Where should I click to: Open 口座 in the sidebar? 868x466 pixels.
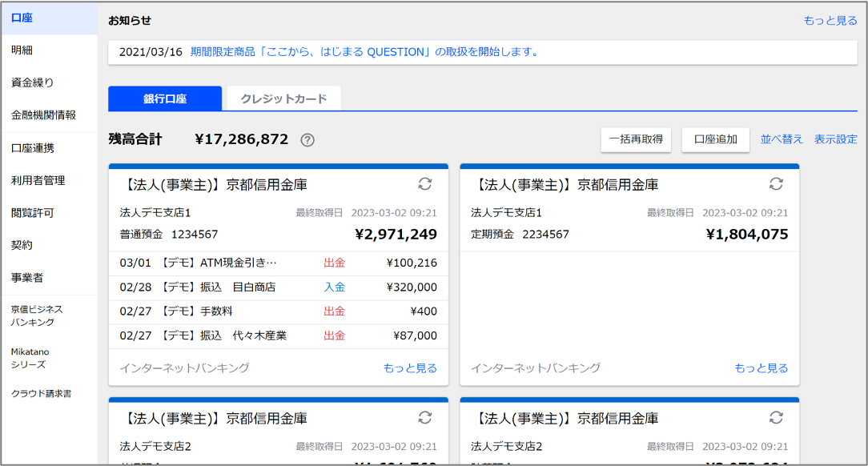click(x=50, y=18)
